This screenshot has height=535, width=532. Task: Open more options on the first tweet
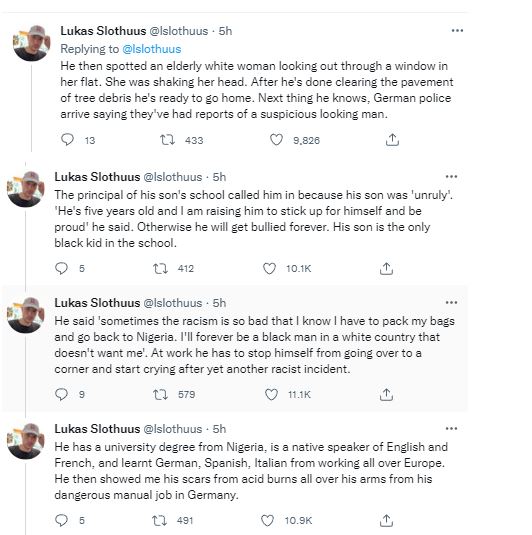[457, 31]
